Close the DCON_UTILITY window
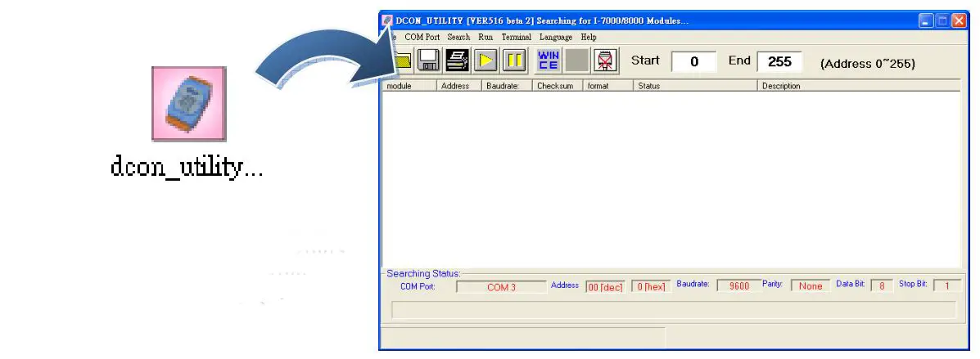This screenshot has width=980, height=359. pos(959,20)
